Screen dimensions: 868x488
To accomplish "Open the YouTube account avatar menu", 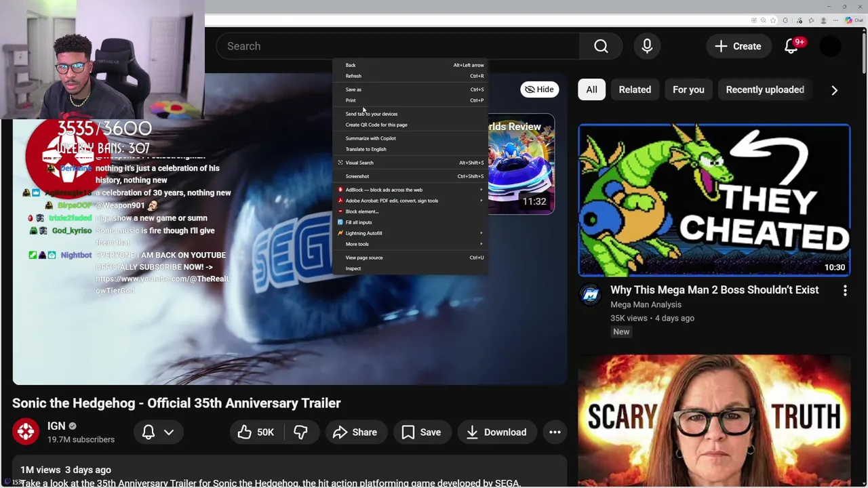I will [830, 46].
